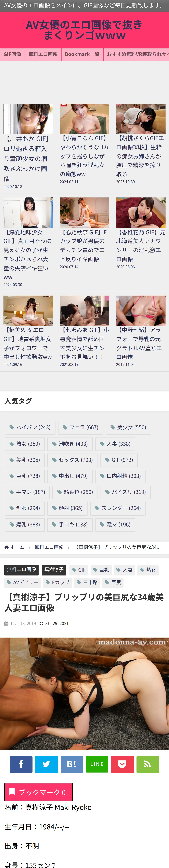Screen dimensions: 169x868
Task: Open 無料エロ画像 in the breadcrumb trail
Action: click(x=49, y=547)
